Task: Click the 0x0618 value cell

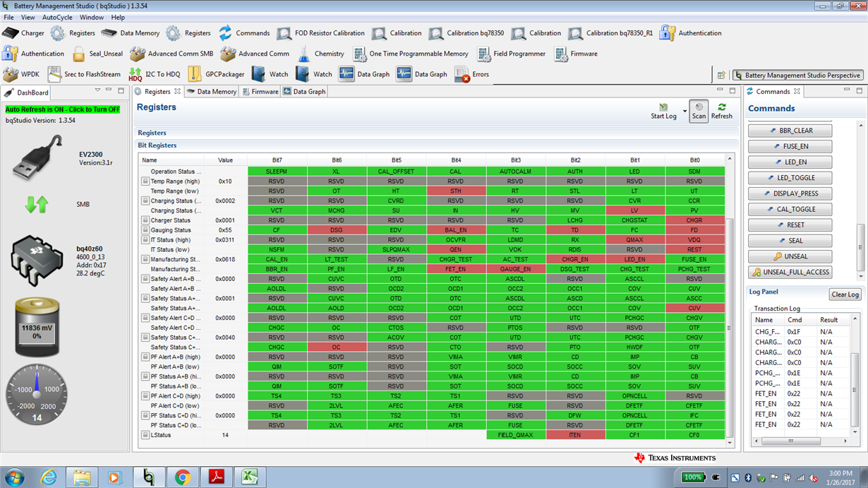Action: pyautogui.click(x=225, y=260)
